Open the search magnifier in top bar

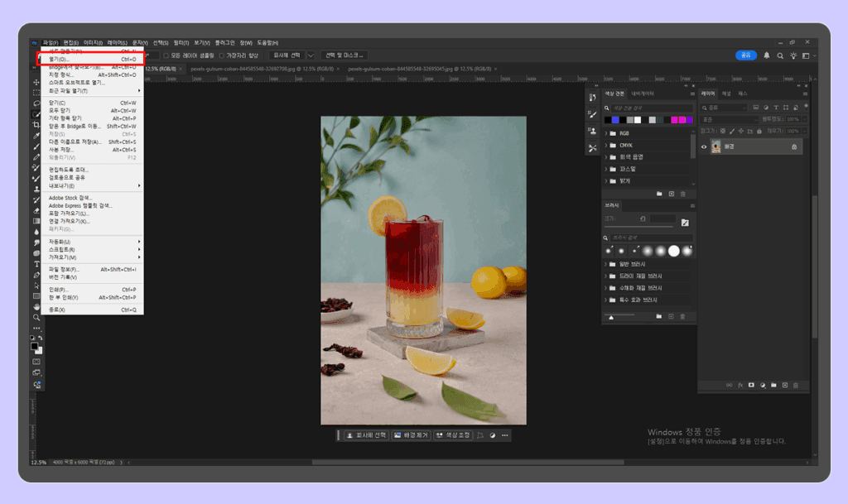click(780, 55)
